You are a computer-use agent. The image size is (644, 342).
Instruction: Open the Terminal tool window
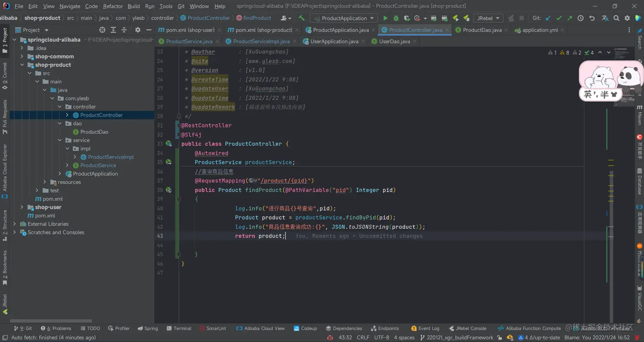pos(179,328)
